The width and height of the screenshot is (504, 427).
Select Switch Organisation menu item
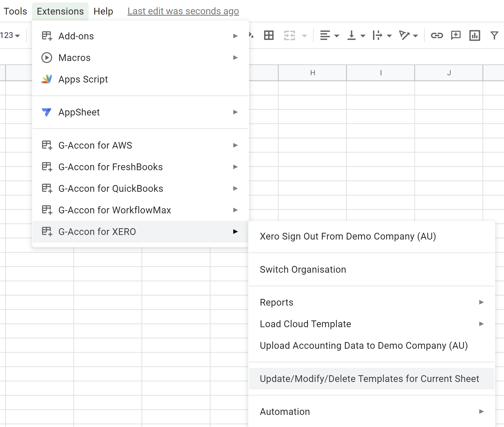[x=303, y=269]
